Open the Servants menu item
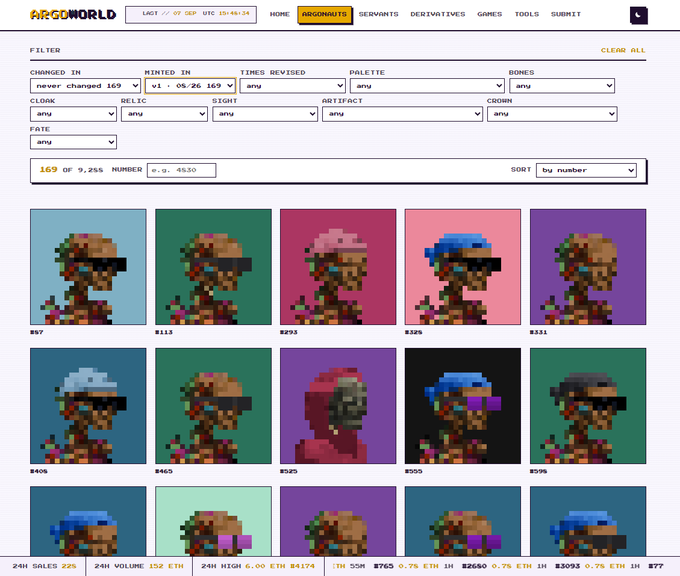The height and width of the screenshot is (576, 680). (379, 14)
